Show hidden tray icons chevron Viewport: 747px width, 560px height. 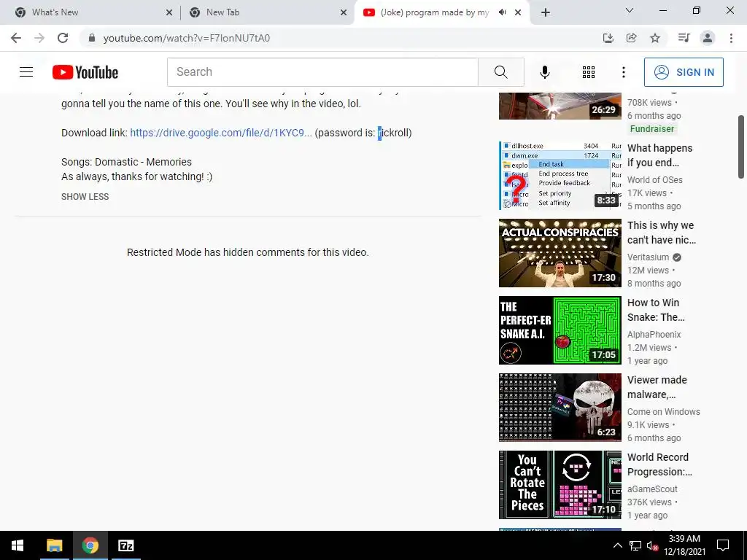tap(617, 545)
